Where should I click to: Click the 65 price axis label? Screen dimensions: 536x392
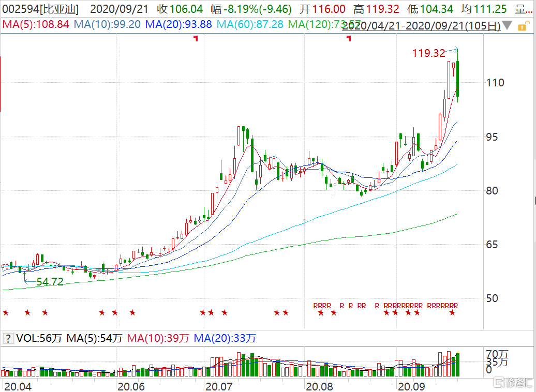(492, 245)
